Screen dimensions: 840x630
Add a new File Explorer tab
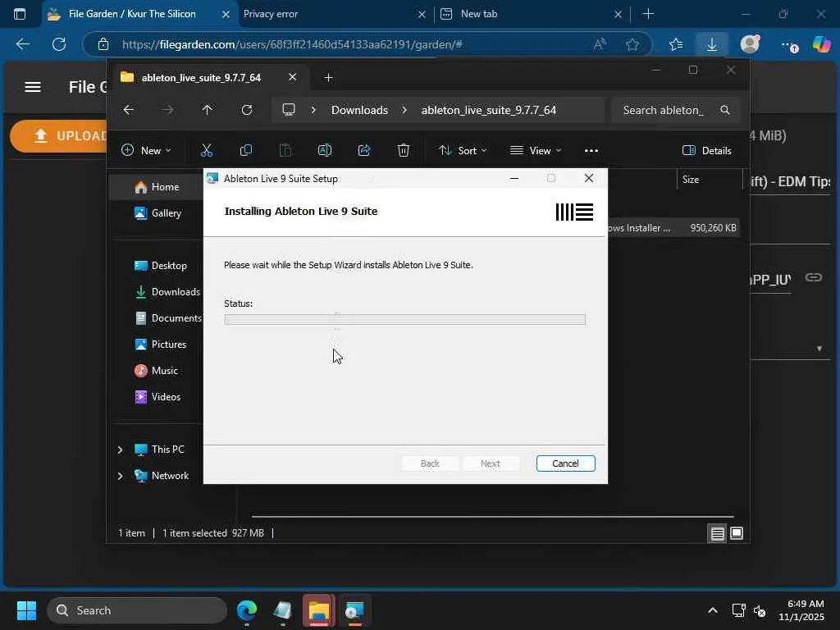click(328, 78)
